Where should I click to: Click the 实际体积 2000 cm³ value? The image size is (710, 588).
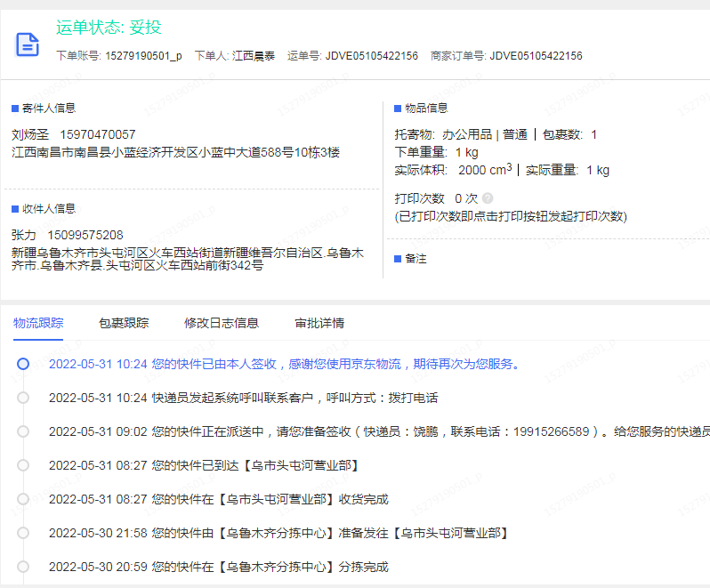coord(485,170)
